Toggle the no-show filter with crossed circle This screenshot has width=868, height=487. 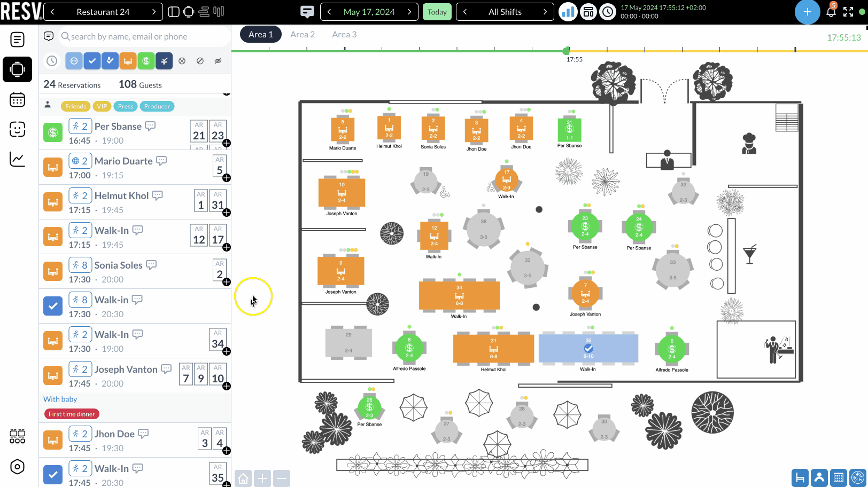[x=182, y=60]
